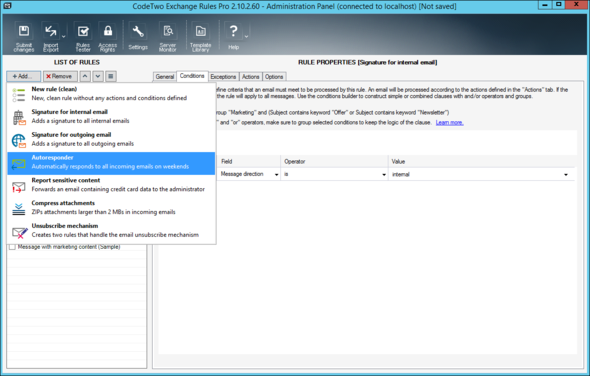Select Message with marketing content (Sample) rule
The width and height of the screenshot is (590, 376).
coord(69,247)
